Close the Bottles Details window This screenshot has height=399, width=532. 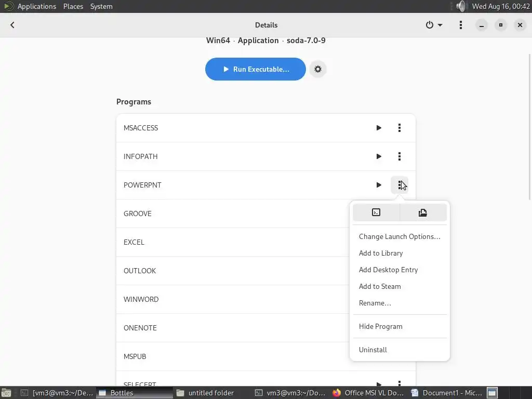coord(520,25)
